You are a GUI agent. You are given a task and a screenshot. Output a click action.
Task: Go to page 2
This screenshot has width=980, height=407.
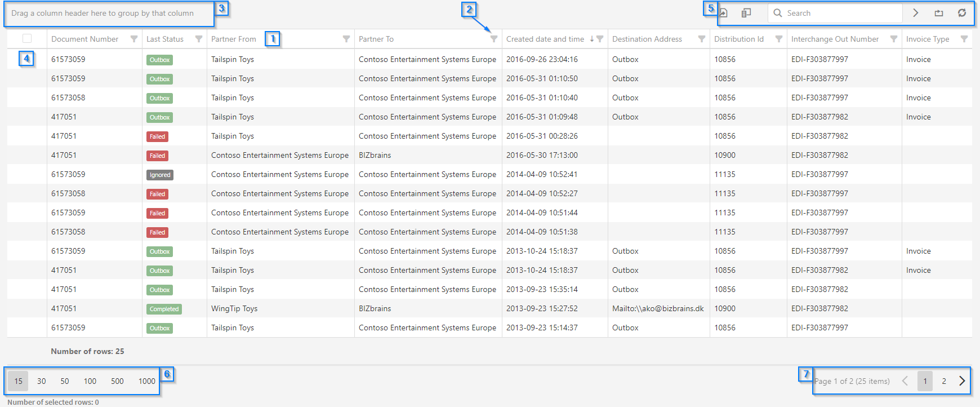pyautogui.click(x=944, y=381)
